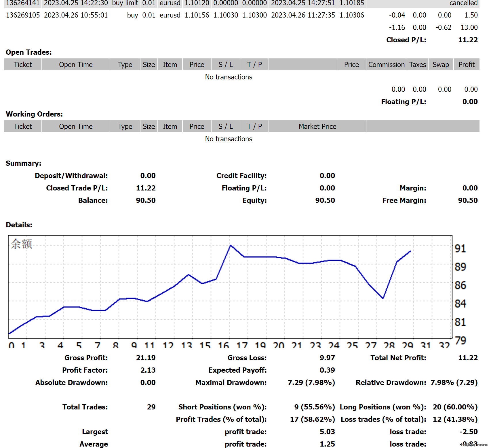The height and width of the screenshot is (448, 489).
Task: Click the 1.10306 close price
Action: (352, 15)
